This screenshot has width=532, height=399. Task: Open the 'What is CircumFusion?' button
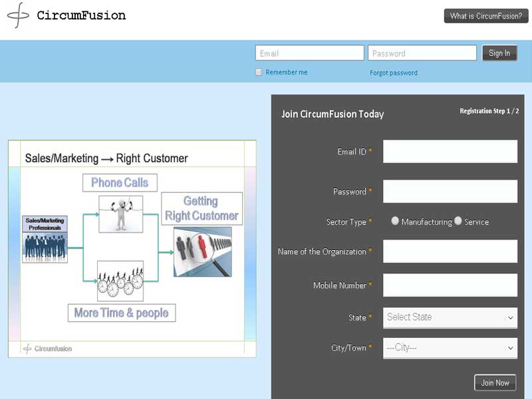(x=486, y=16)
